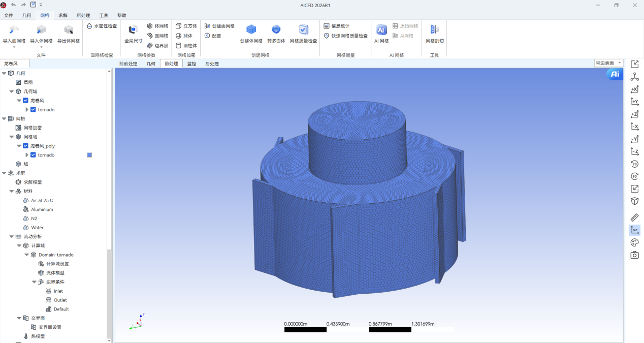Open 边界层 boundary layer settings
Screen dimensions: 644x343
(157, 45)
